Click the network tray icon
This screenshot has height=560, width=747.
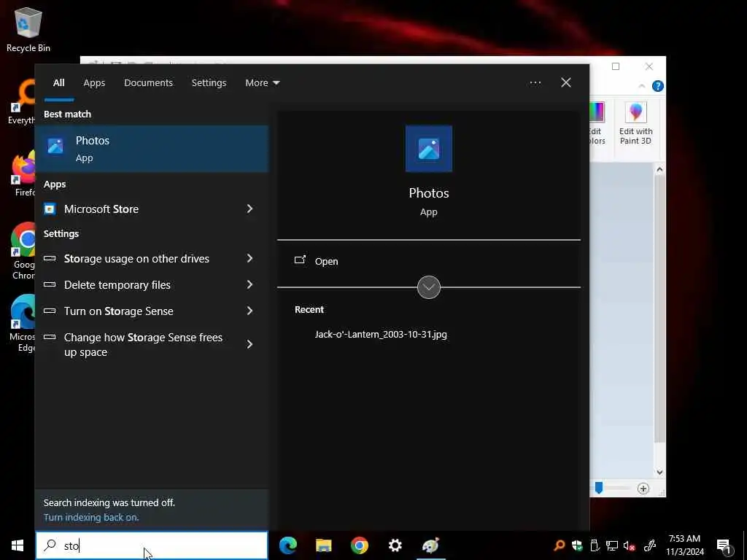pyautogui.click(x=612, y=545)
